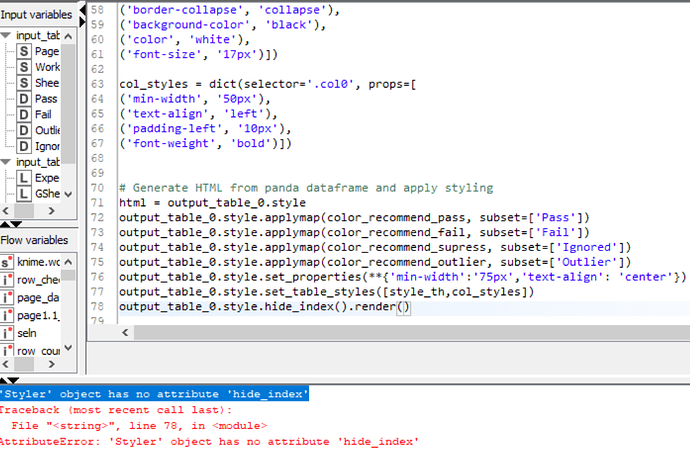Select the Fail double column icon

(x=24, y=115)
